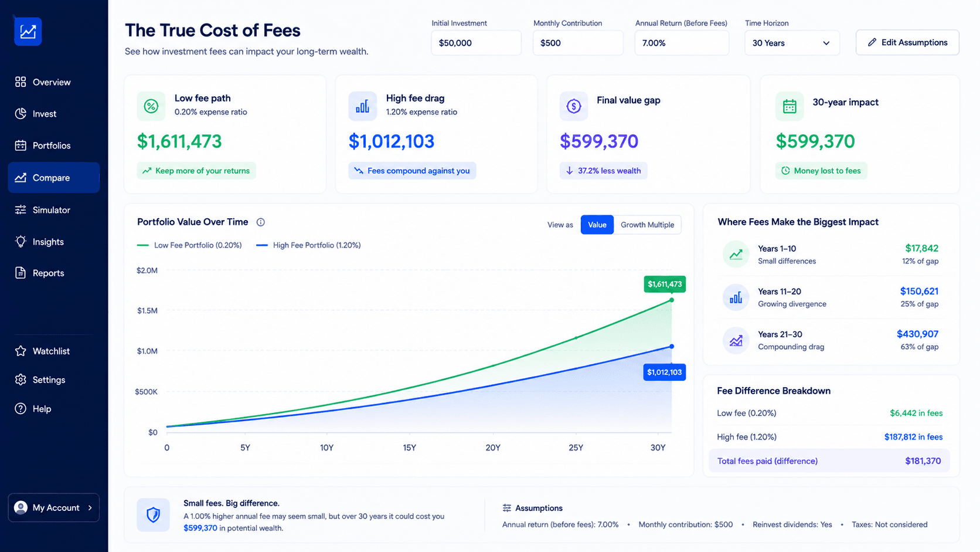The image size is (980, 552).
Task: Click the large $1,611,473 low fee value
Action: pos(179,141)
